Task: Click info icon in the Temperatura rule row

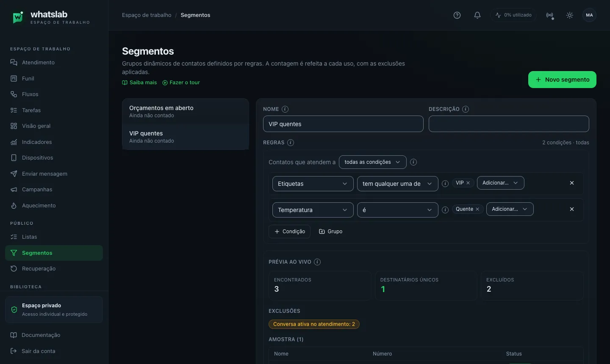Action: 445,210
